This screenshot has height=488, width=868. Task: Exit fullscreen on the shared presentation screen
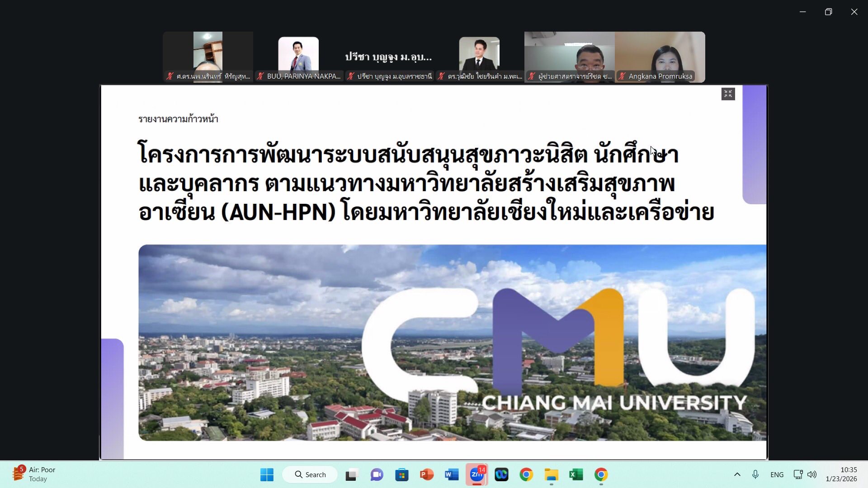728,94
